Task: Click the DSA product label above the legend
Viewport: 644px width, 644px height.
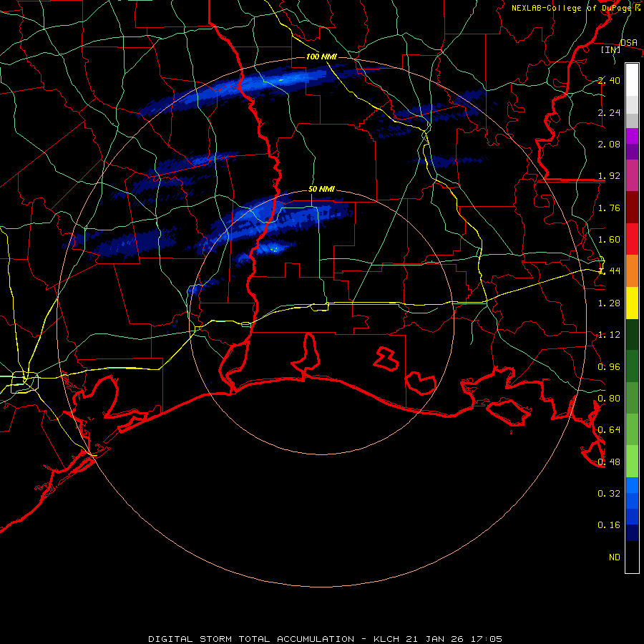Action: tap(629, 42)
